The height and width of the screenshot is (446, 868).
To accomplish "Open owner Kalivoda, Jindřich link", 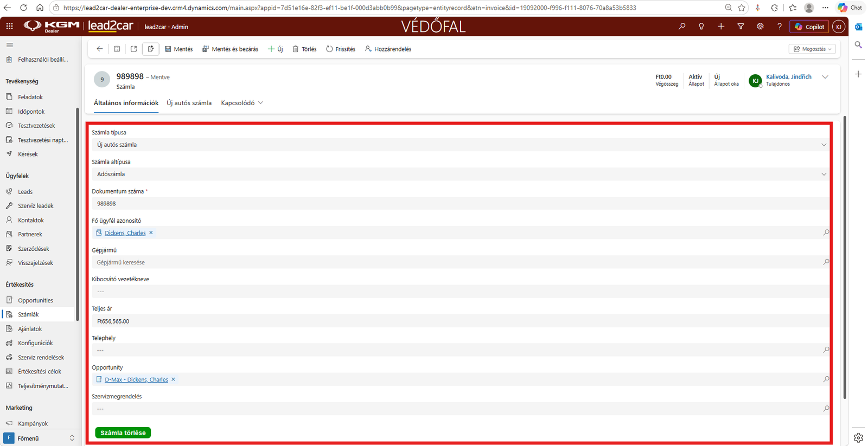I will click(789, 77).
